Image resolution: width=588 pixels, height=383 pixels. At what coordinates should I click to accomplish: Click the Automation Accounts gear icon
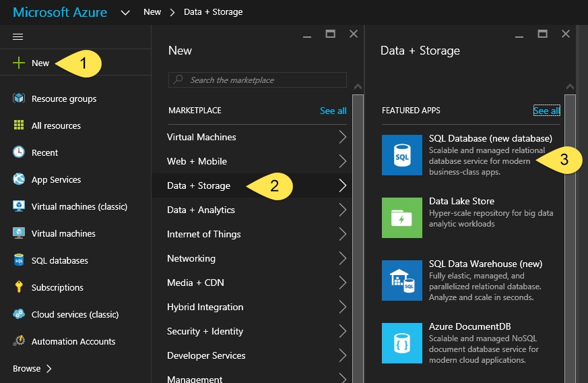(x=19, y=341)
